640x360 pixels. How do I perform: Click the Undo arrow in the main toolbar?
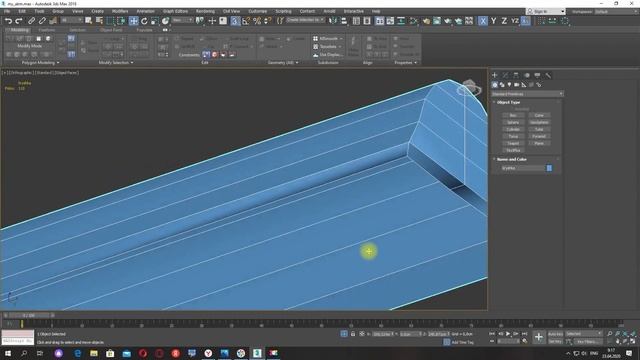tap(8, 20)
